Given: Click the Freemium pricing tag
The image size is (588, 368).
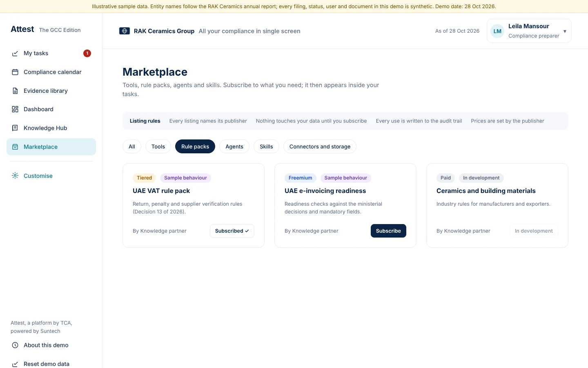Looking at the screenshot, I should point(300,178).
